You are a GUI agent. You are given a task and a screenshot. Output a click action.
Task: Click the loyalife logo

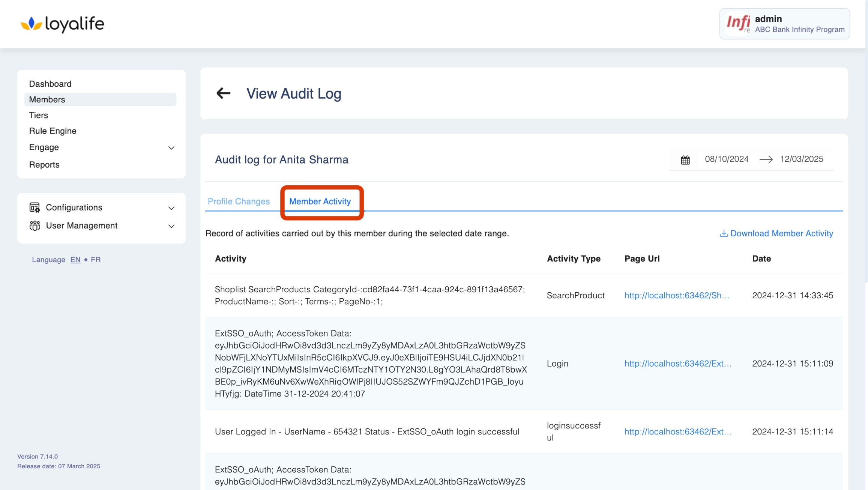(62, 24)
